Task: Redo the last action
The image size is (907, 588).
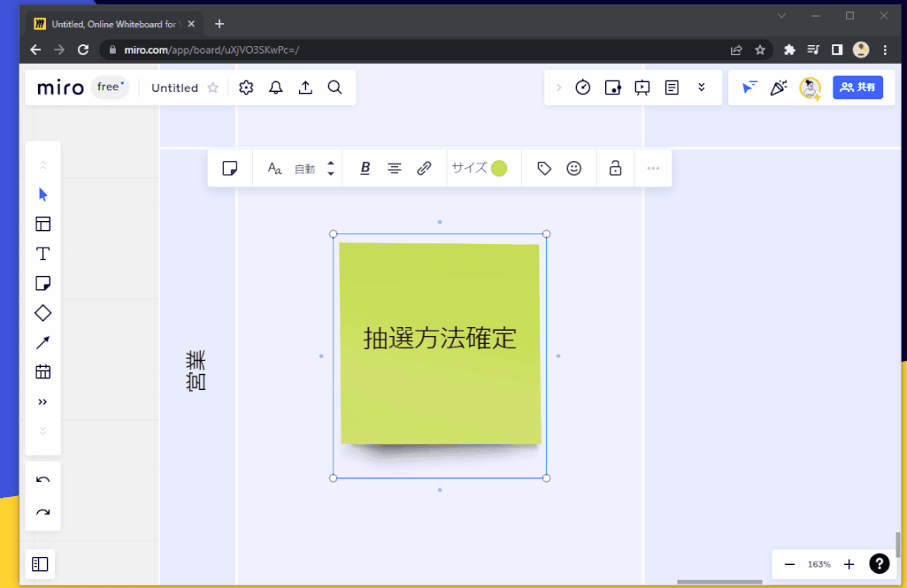Action: click(42, 512)
